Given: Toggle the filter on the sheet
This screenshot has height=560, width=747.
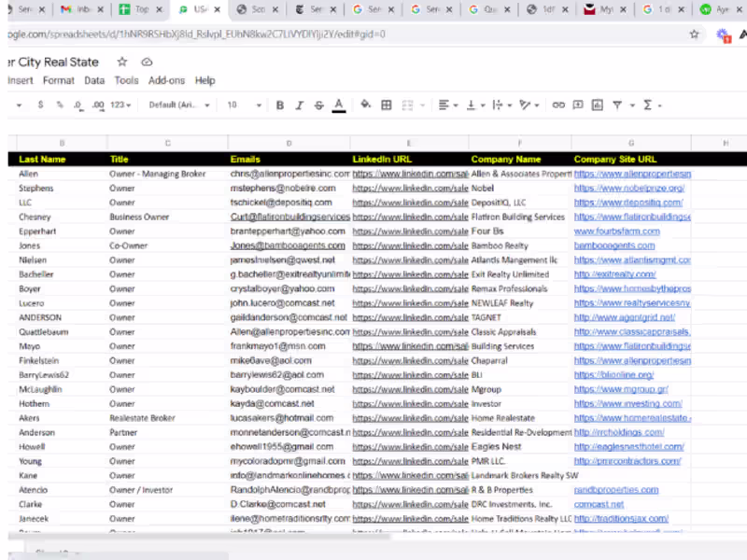Looking at the screenshot, I should point(619,105).
